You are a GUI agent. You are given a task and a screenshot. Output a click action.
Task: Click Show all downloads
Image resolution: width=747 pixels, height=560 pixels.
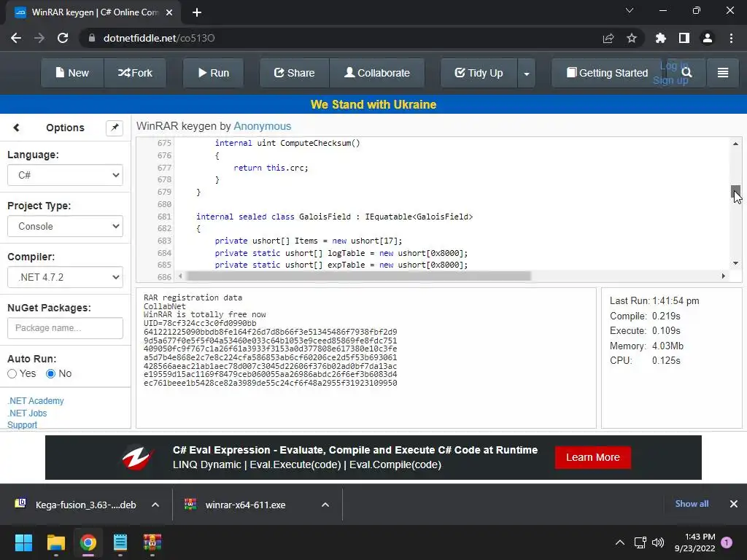click(x=692, y=504)
